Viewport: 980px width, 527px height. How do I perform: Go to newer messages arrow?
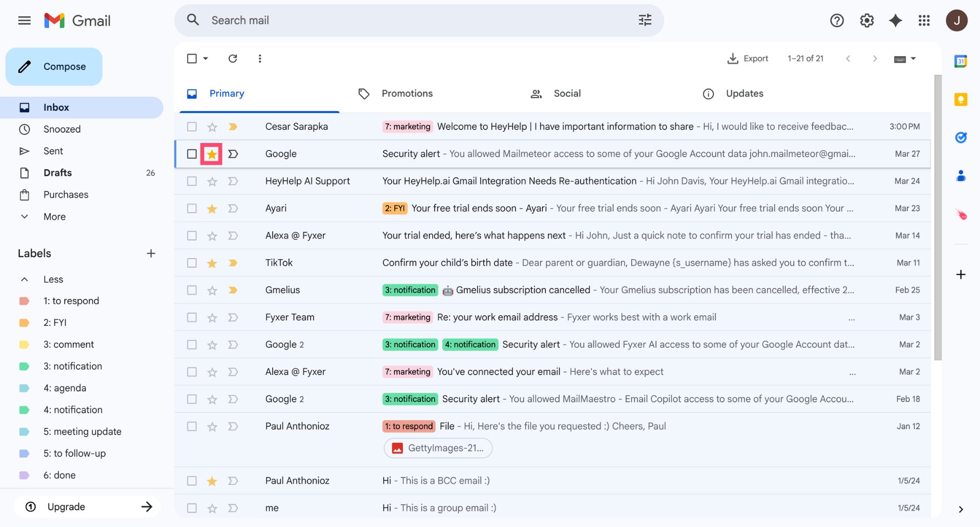pyautogui.click(x=848, y=59)
